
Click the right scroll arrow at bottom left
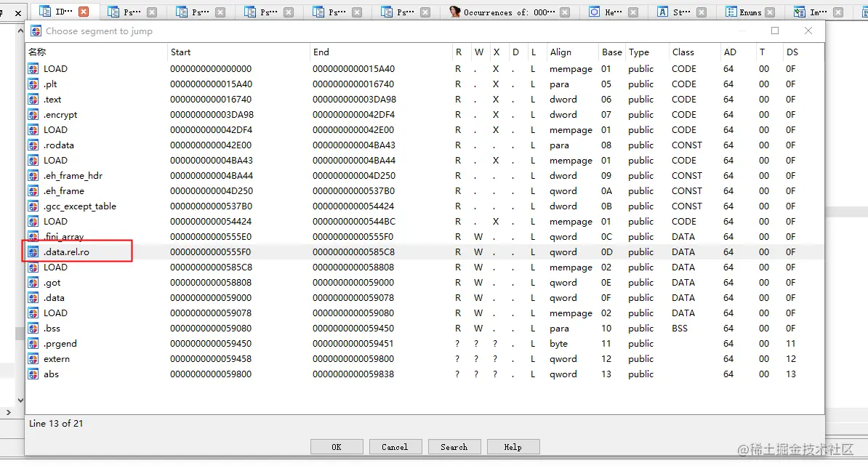[8, 412]
